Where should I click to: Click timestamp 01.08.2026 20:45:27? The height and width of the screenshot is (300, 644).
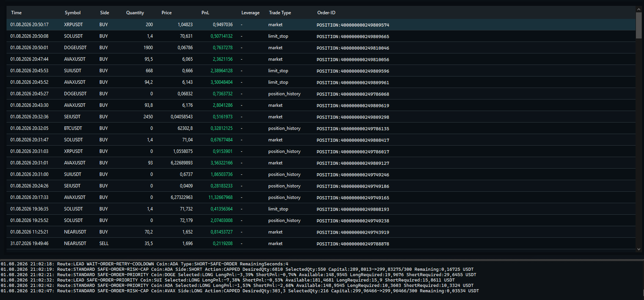(29, 94)
